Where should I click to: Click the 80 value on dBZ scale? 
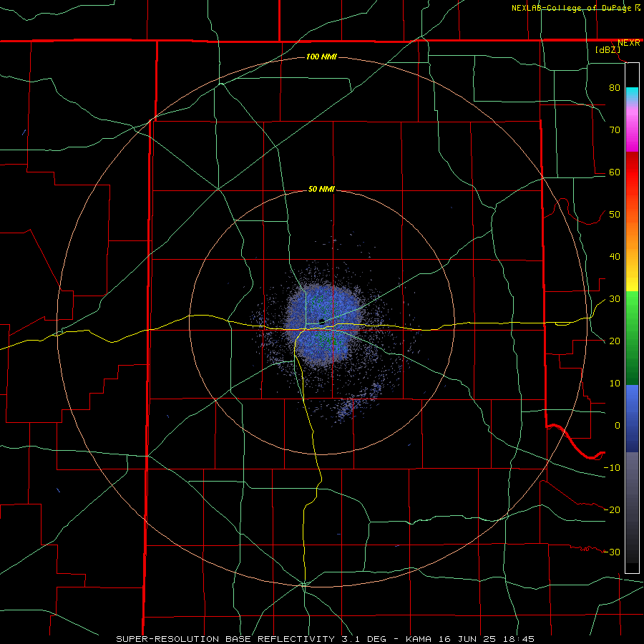615,88
